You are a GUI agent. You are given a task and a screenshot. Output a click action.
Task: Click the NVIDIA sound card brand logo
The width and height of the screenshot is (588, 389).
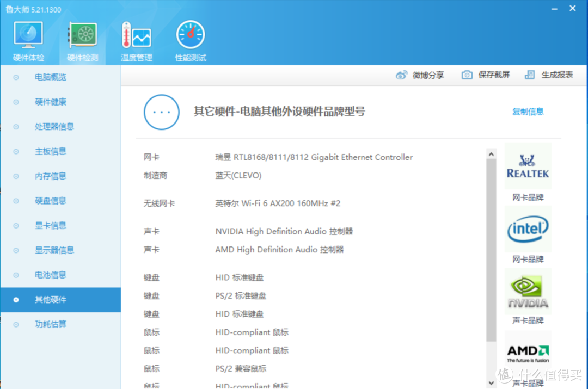527,292
